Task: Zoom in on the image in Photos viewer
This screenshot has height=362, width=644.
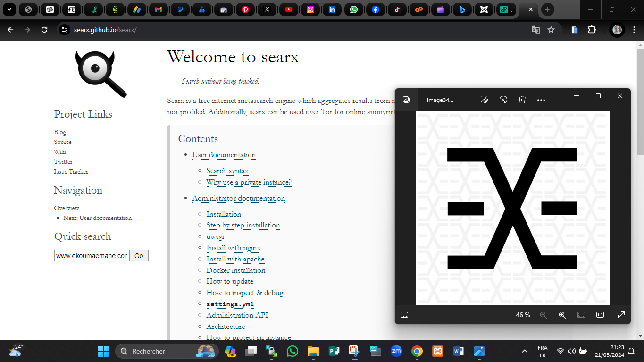Action: [x=562, y=315]
